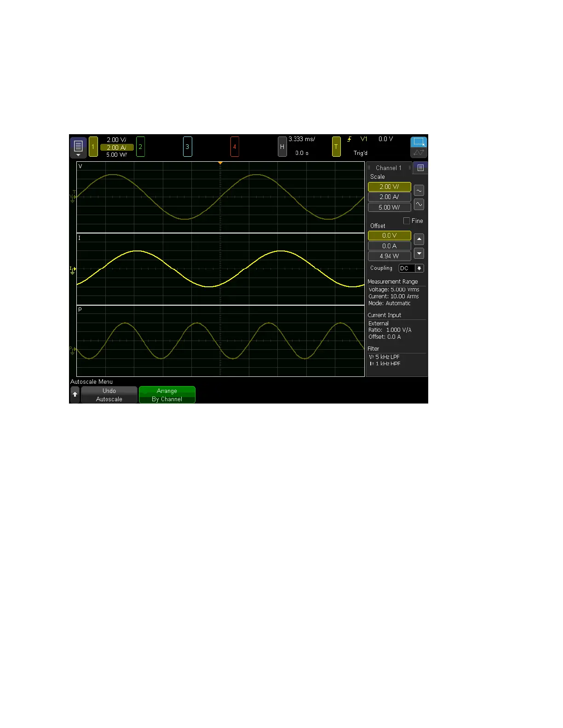
Task: Click 3.333 ms/ timebase readout
Action: [302, 139]
